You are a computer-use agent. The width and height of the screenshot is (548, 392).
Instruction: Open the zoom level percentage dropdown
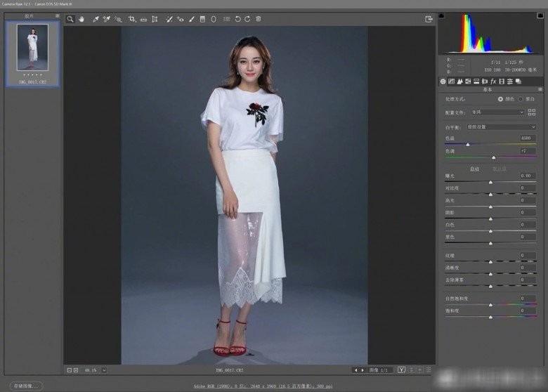click(x=104, y=370)
